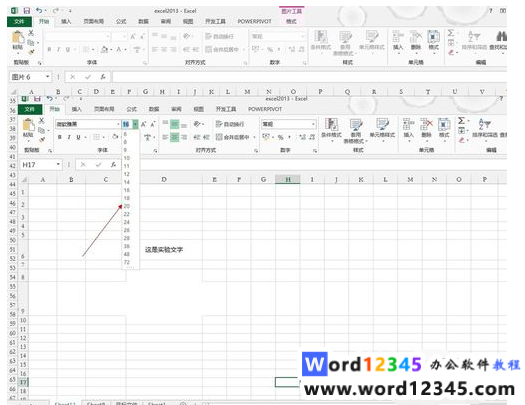Click the Enter checkmark in the outer formula bar
Screen dimensions: 525x405
[88, 77]
